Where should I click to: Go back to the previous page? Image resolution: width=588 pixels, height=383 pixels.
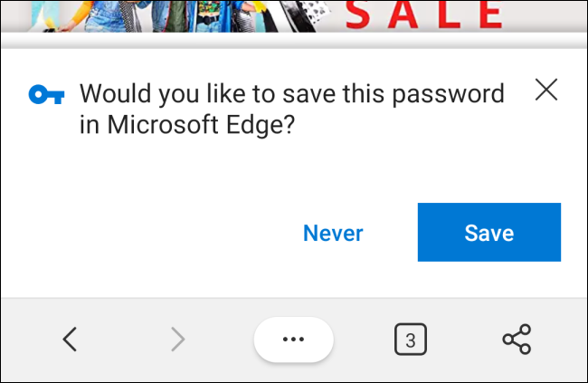tap(70, 340)
